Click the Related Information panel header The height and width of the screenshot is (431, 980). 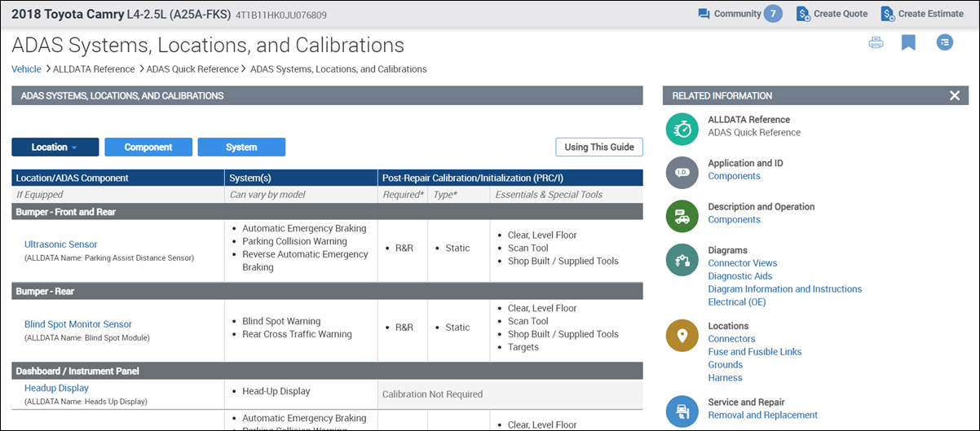point(815,95)
